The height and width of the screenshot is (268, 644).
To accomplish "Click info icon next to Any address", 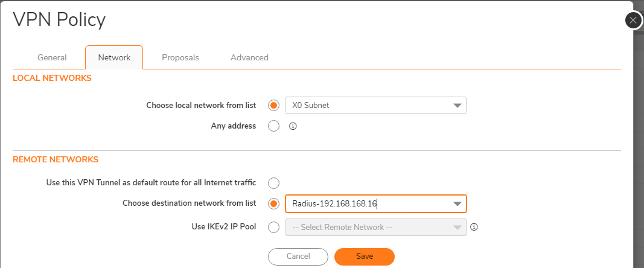I will (293, 126).
